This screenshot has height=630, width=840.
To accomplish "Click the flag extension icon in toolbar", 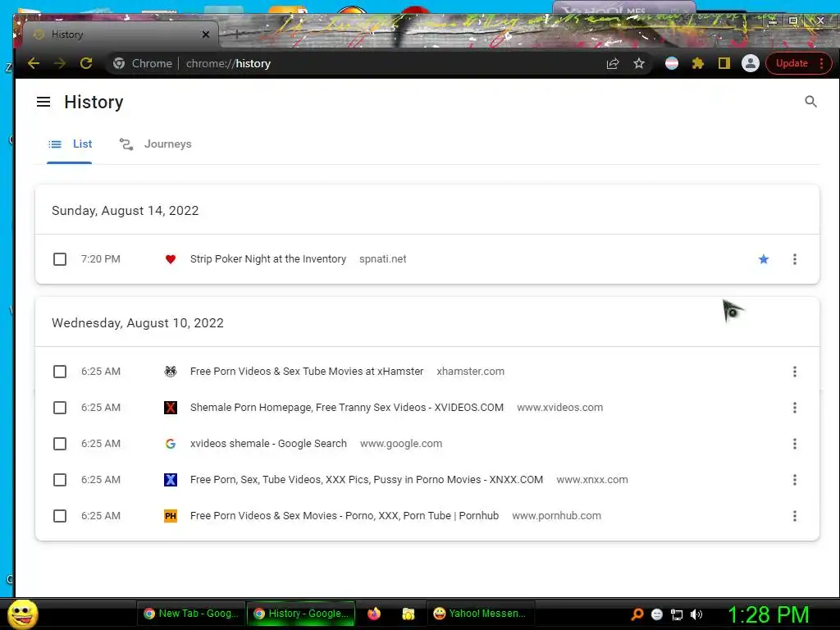I will pyautogui.click(x=672, y=64).
